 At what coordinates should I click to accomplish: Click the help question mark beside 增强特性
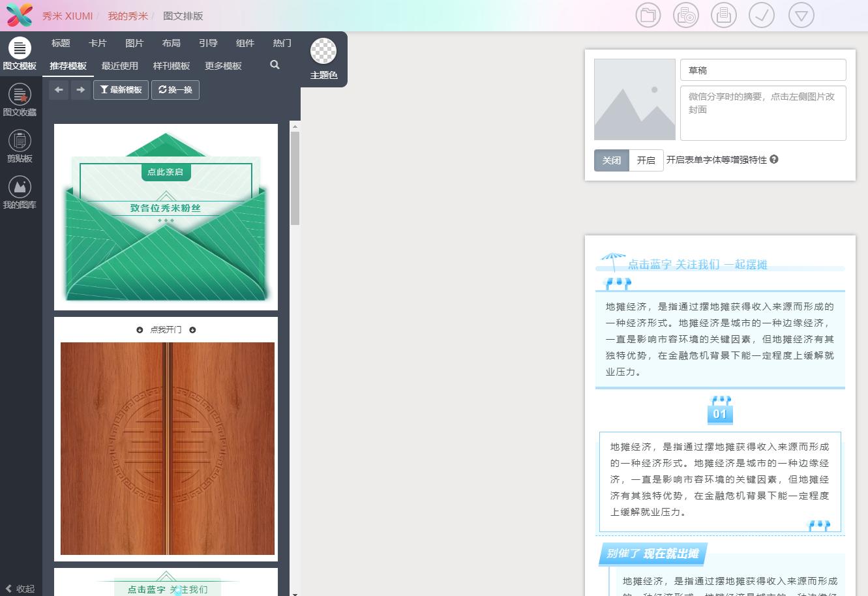click(773, 158)
